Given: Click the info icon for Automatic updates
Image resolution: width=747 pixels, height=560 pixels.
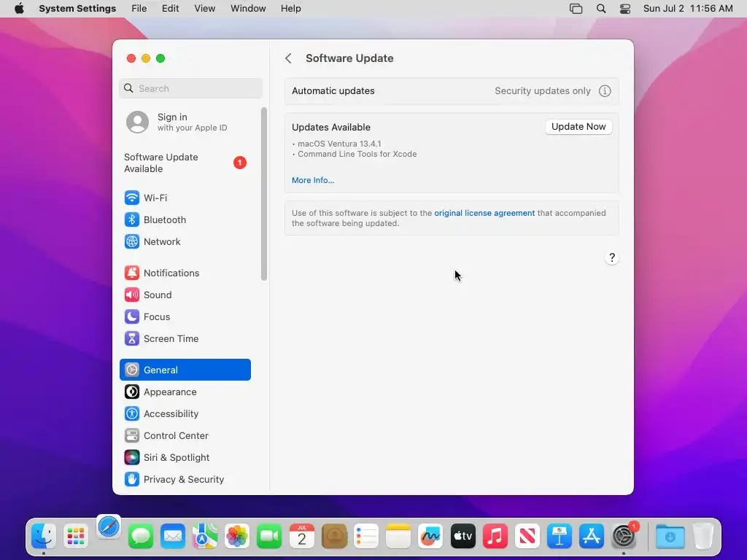Looking at the screenshot, I should 605,91.
